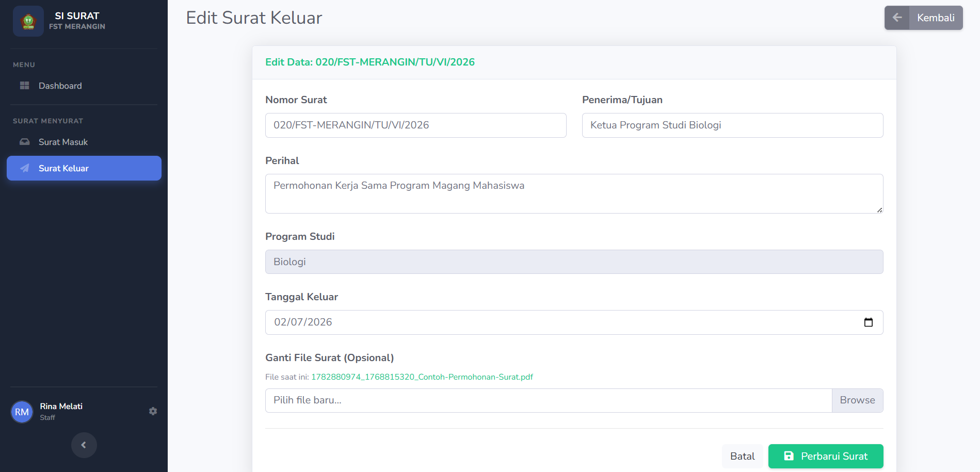
Task: Click the Kembali button
Action: [x=923, y=18]
